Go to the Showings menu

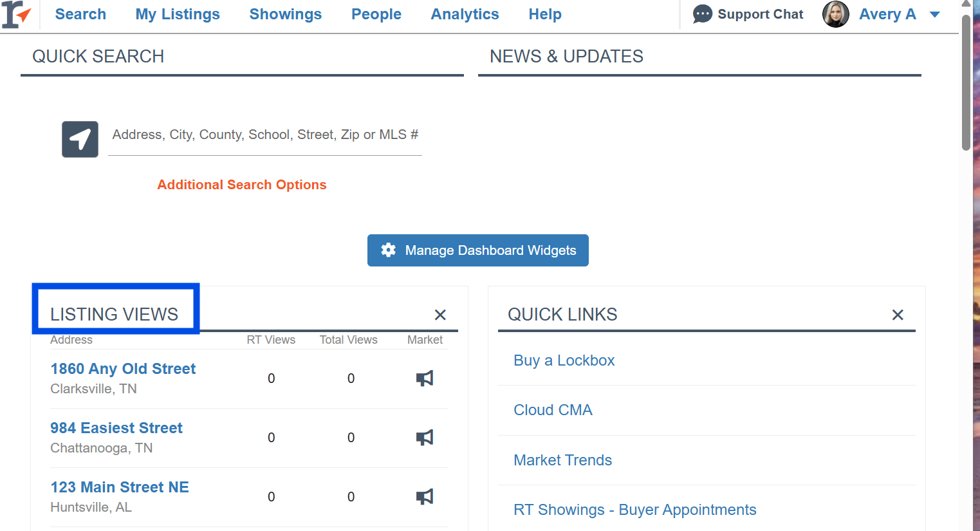point(285,14)
